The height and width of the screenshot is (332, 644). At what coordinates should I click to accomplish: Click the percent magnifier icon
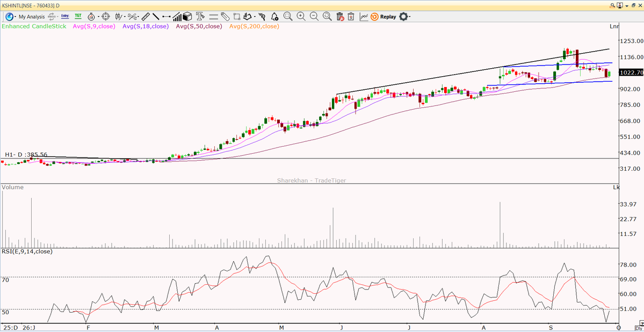(x=262, y=17)
